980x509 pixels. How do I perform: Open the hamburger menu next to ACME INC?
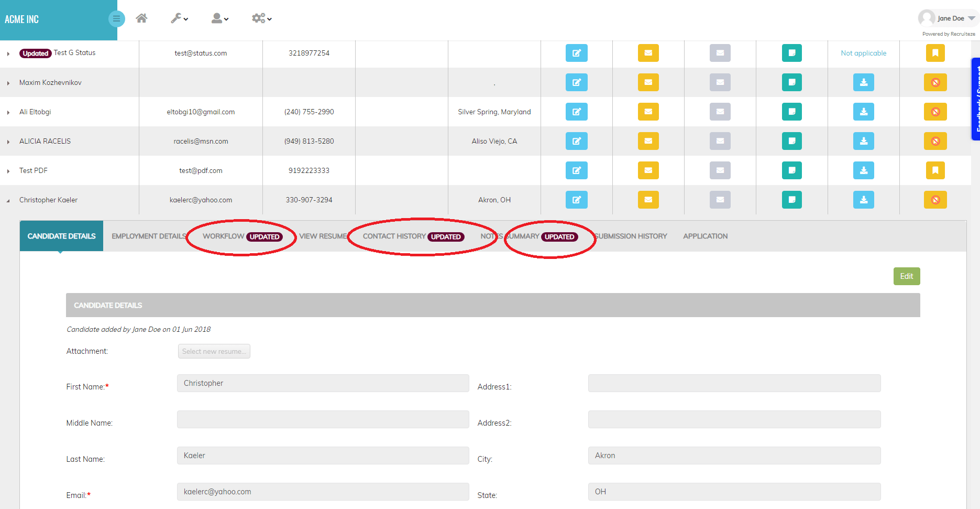coord(117,18)
